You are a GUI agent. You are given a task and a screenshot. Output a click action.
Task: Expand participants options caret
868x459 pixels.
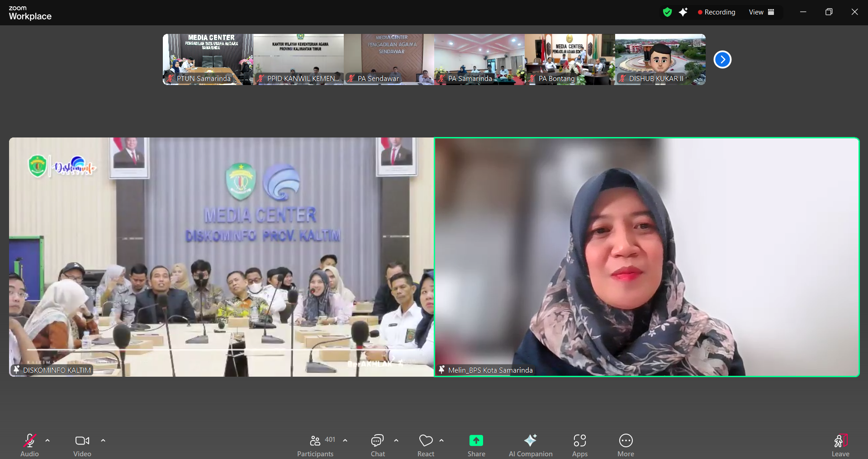[x=345, y=440]
